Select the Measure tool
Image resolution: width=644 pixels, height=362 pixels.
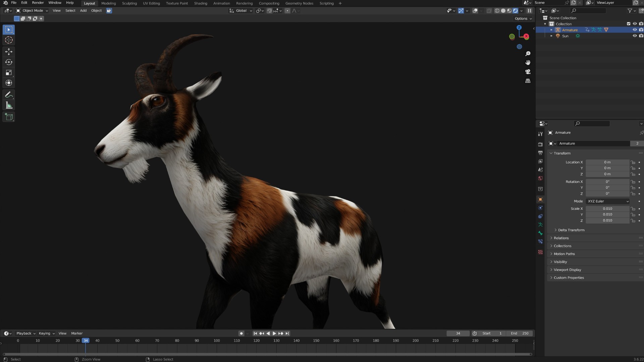click(9, 106)
